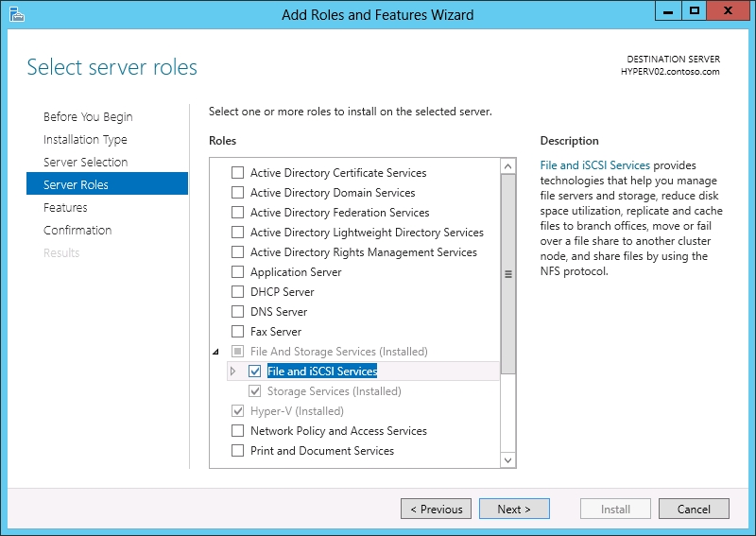Click HYPERV02.contoso.com server name
This screenshot has height=536, width=756.
(670, 72)
